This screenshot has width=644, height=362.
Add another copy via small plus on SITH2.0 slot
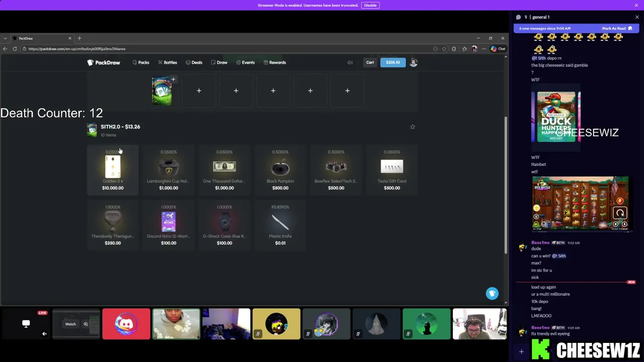173,79
